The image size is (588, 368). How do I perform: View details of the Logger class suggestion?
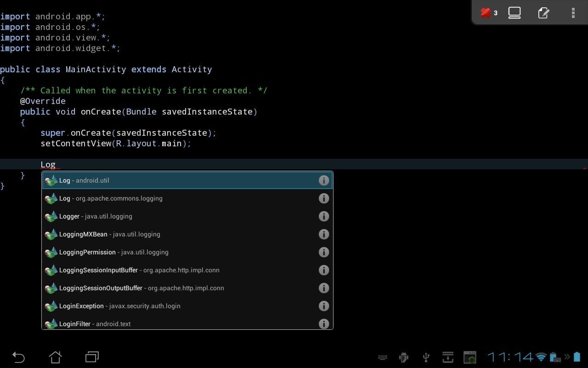[x=324, y=216]
